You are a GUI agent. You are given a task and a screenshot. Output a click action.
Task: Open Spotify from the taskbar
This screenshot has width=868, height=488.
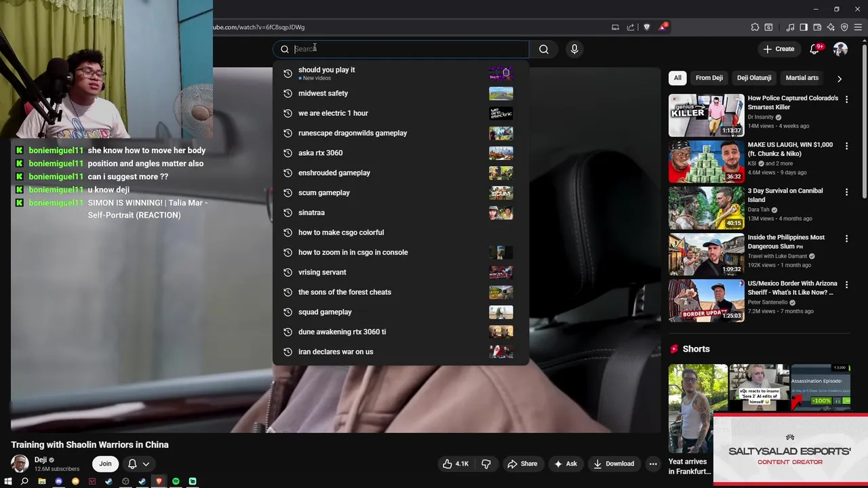[x=176, y=481]
